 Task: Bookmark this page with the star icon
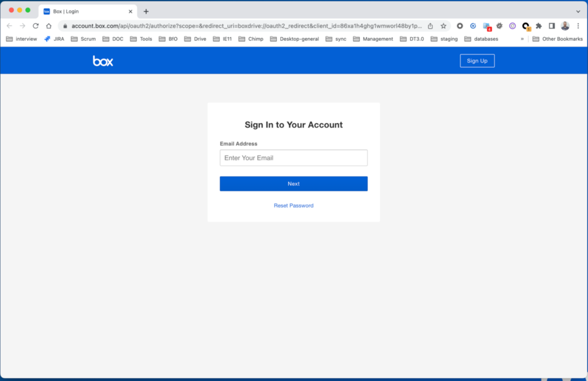(x=443, y=26)
